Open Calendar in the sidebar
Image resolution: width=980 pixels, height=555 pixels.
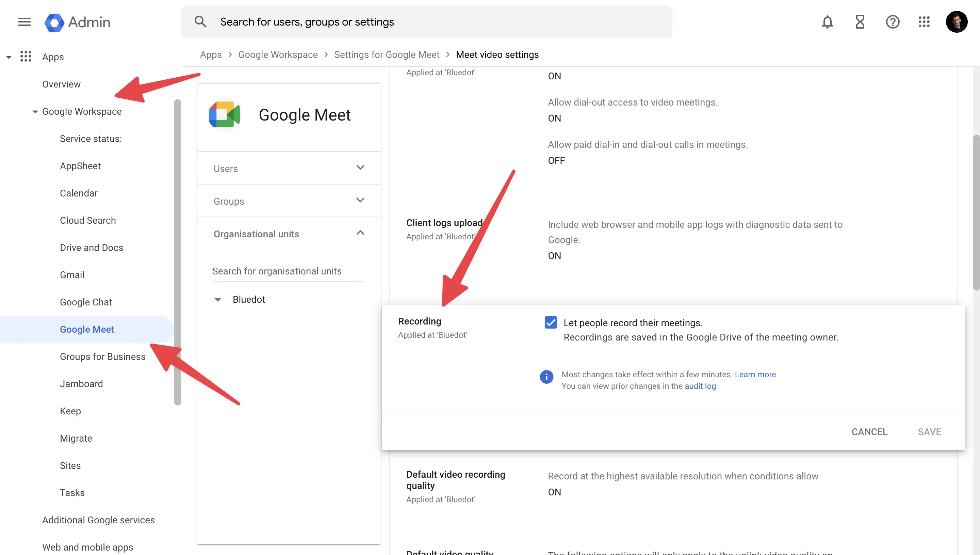79,193
